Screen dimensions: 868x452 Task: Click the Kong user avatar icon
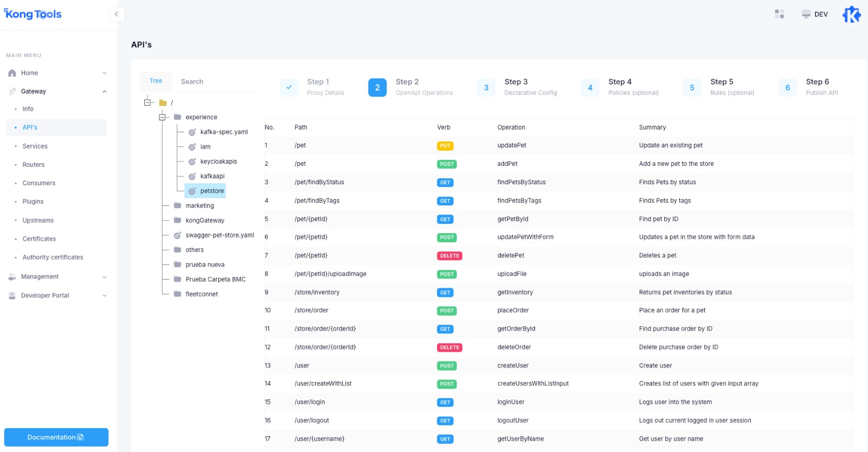pyautogui.click(x=851, y=14)
